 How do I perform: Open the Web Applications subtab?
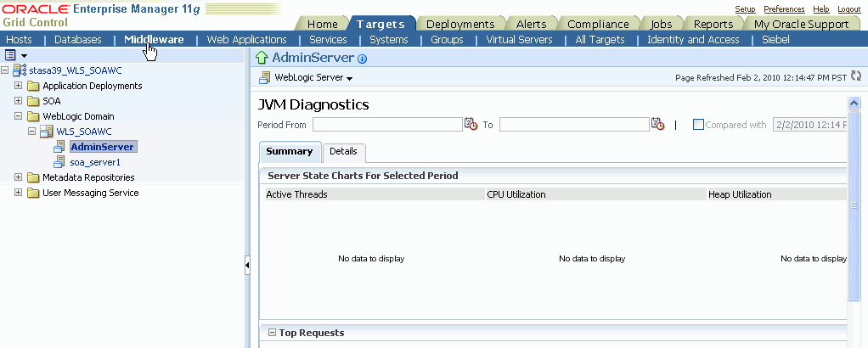(247, 39)
